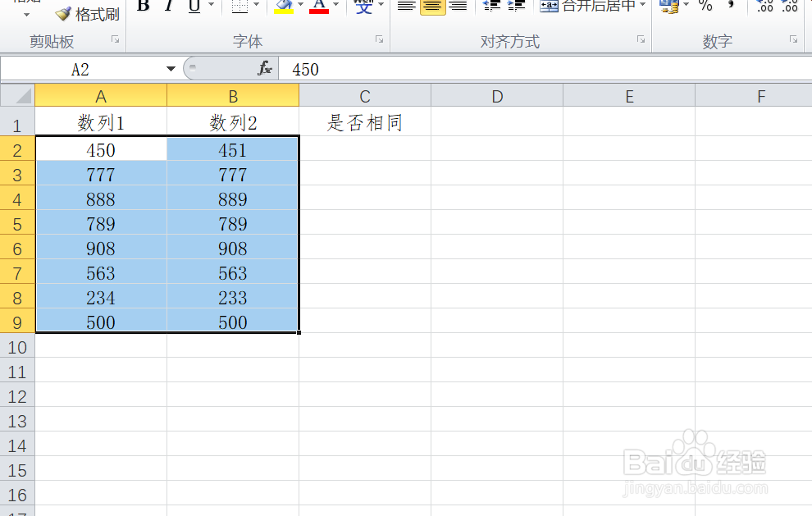Select column E header
812x516 pixels.
click(x=629, y=96)
